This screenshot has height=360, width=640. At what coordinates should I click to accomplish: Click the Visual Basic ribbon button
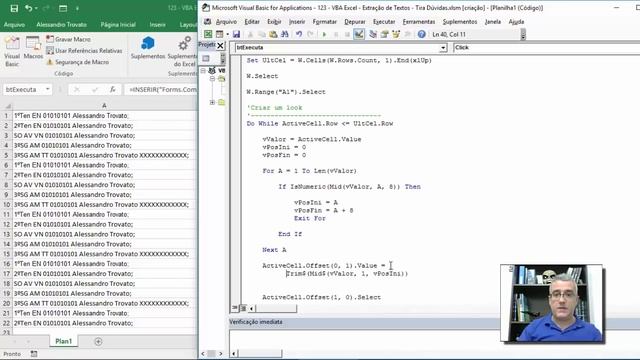point(12,51)
